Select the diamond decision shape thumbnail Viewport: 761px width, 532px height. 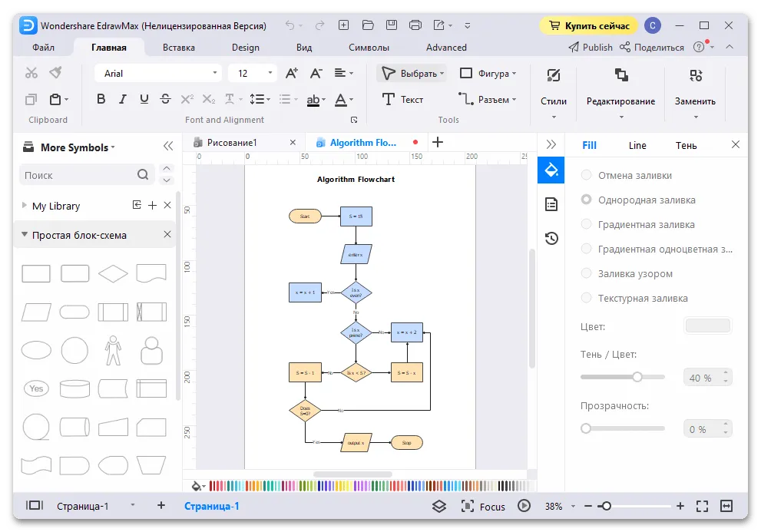pos(113,274)
